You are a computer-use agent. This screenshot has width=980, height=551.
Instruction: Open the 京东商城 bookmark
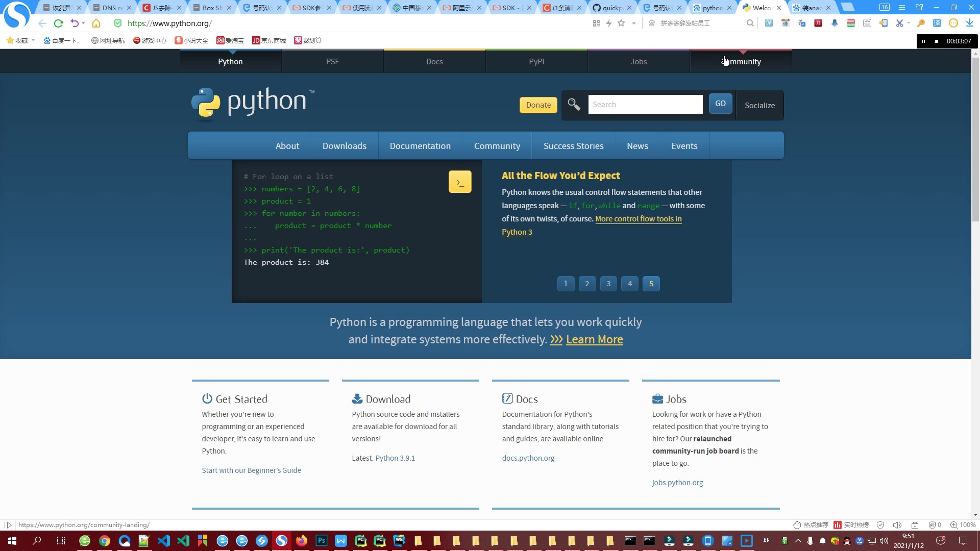coord(269,41)
